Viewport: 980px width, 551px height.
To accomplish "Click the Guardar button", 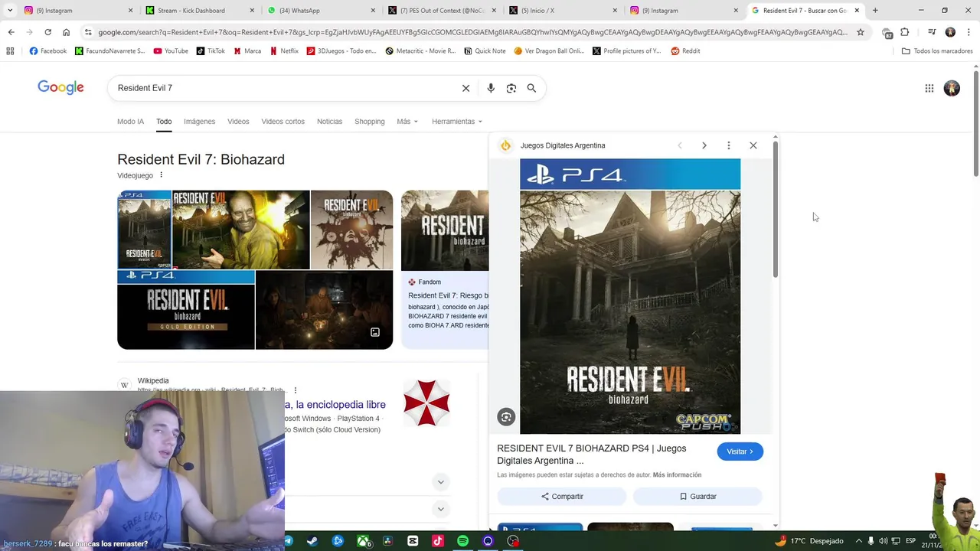I will pos(697,497).
